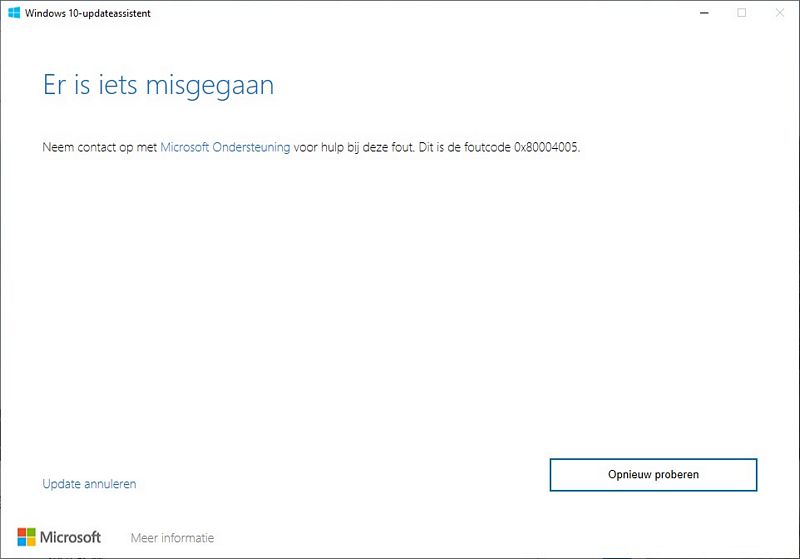
Task: Click the greyed-out maximize window button
Action: (x=742, y=13)
